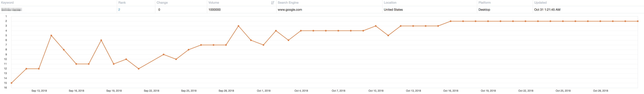This screenshot has height=94, width=644.
Task: Click the www.google.com search engine cell
Action: [x=290, y=10]
